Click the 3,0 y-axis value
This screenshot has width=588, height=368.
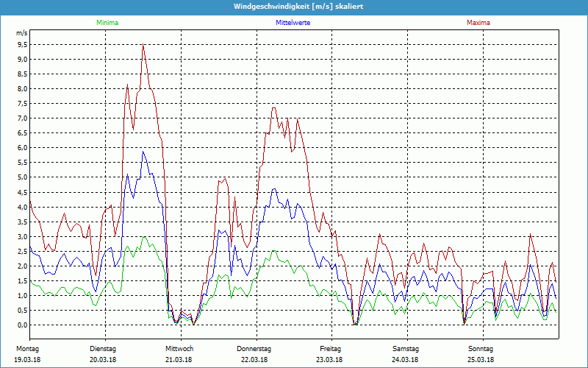(22, 236)
